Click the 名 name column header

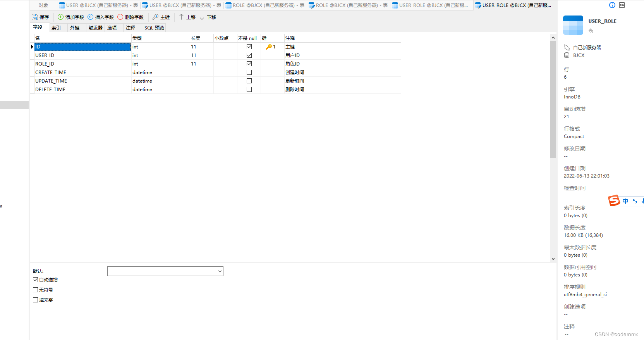(x=83, y=38)
